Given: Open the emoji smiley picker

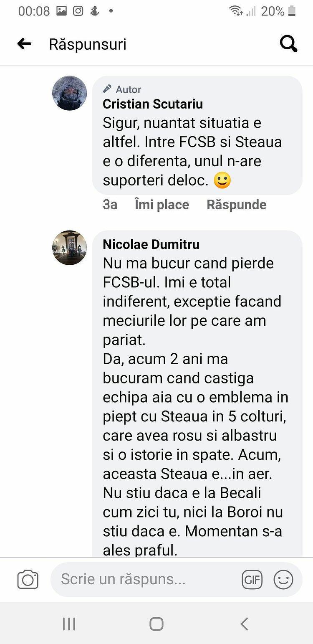Looking at the screenshot, I should coord(283,580).
